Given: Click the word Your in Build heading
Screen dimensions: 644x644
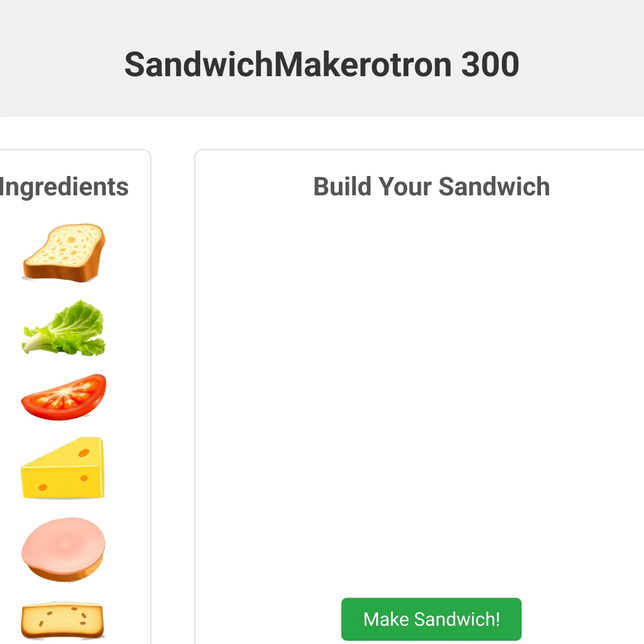Looking at the screenshot, I should click(405, 187).
